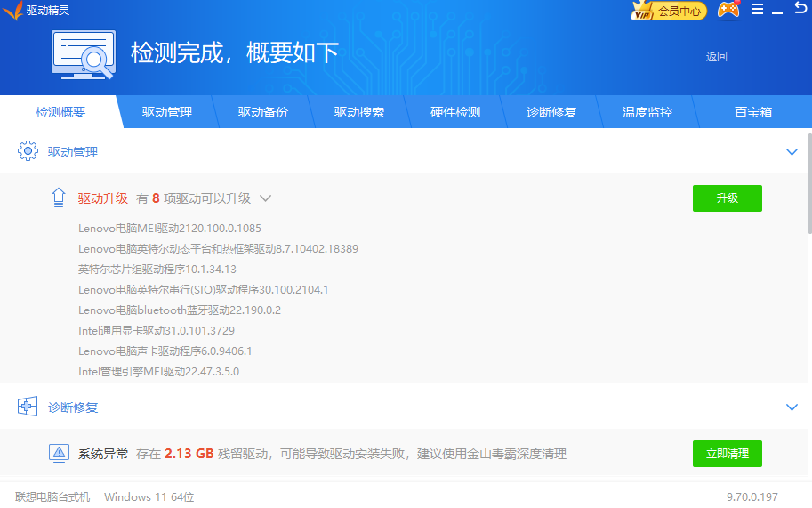Click the game controller icon
The height and width of the screenshot is (508, 812).
tap(728, 10)
